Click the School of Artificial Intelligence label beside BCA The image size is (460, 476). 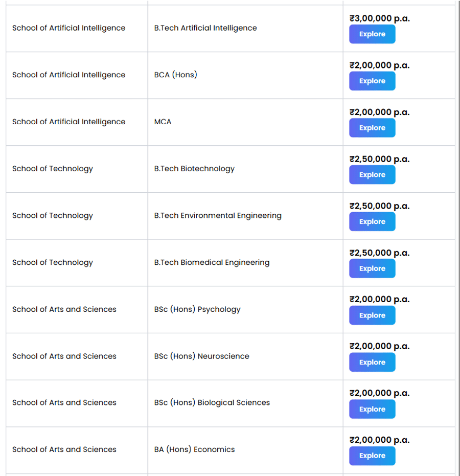(68, 75)
